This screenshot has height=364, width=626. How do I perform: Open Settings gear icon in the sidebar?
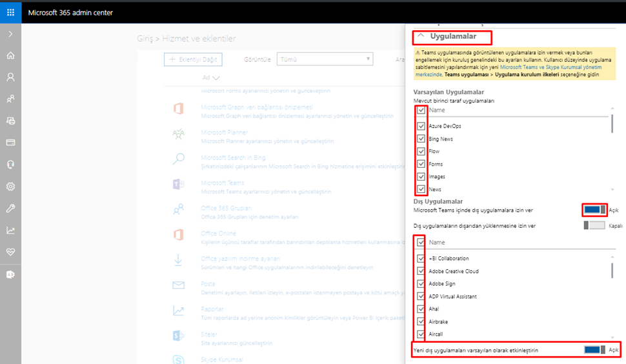pyautogui.click(x=11, y=187)
